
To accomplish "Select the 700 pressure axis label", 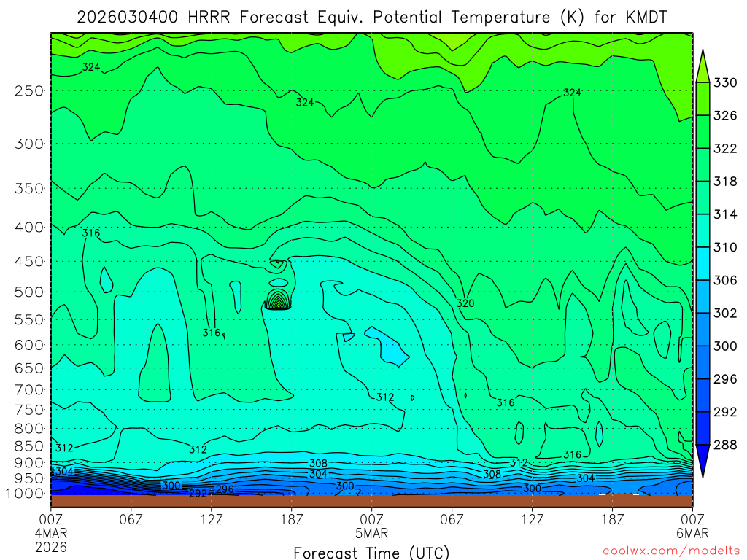I will (x=29, y=389).
